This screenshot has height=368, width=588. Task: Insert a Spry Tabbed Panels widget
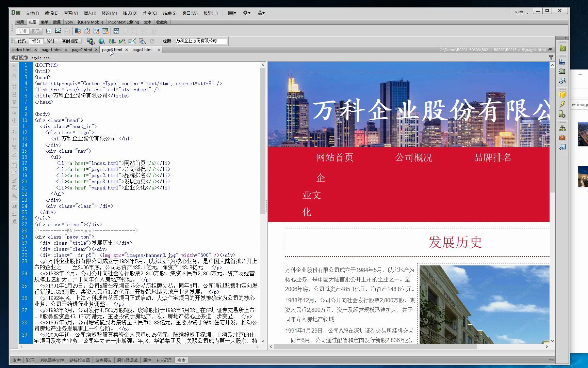(87, 31)
